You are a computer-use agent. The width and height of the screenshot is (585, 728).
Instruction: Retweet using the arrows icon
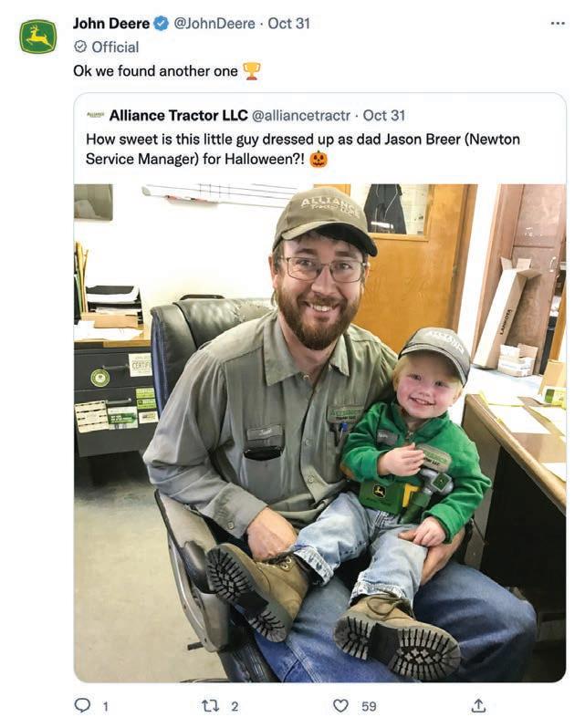click(x=211, y=706)
